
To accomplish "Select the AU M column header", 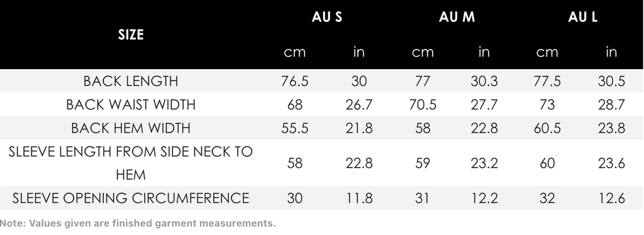I will point(457,17).
